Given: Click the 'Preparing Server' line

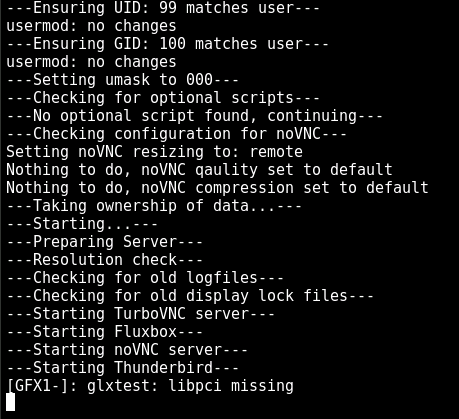Looking at the screenshot, I should coord(104,242).
